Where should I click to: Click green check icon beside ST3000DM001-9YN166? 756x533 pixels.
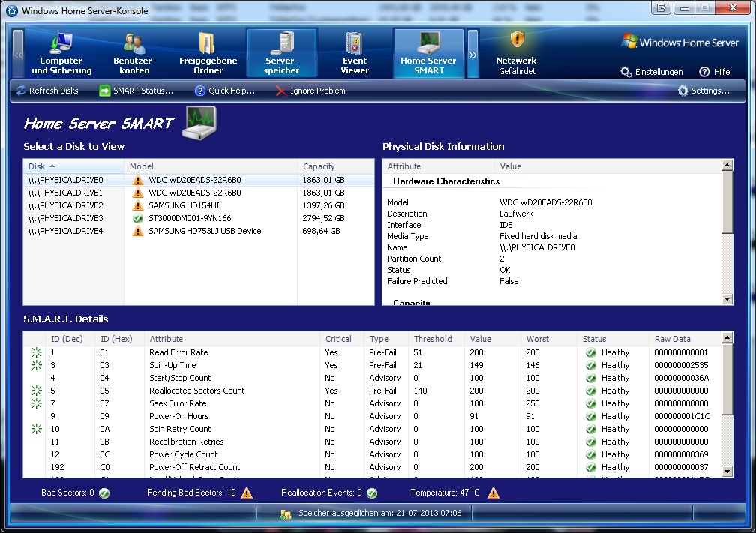click(x=138, y=218)
